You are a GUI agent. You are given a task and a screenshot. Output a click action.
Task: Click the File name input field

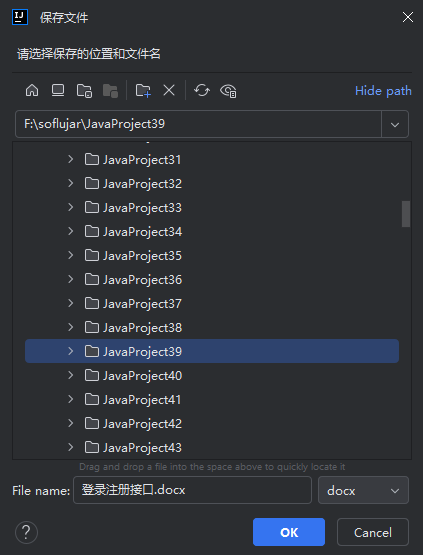coord(192,490)
